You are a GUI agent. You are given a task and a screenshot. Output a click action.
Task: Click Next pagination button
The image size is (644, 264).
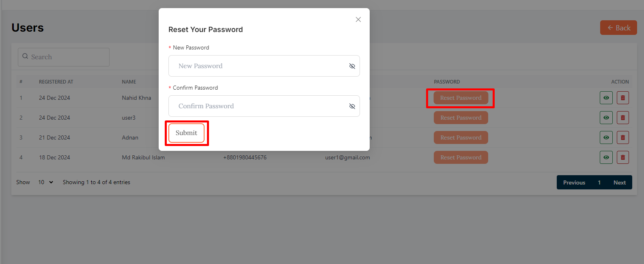pos(619,182)
